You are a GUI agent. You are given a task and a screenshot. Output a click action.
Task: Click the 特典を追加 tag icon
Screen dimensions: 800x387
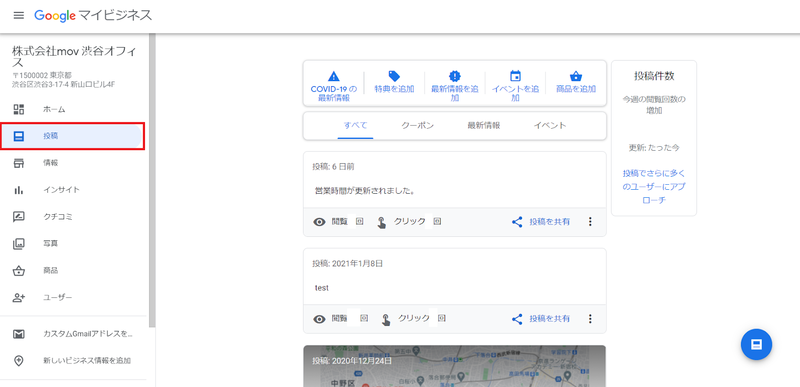394,76
